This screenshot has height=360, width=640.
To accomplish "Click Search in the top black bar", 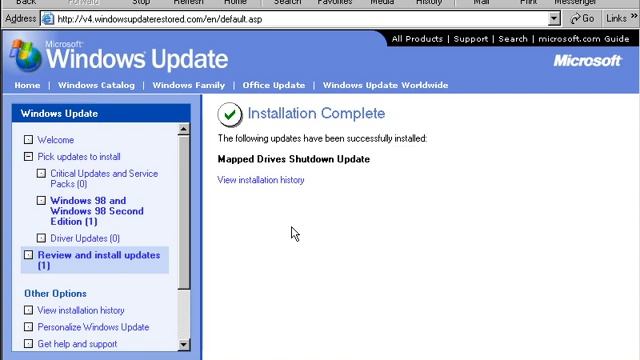I will [x=513, y=39].
